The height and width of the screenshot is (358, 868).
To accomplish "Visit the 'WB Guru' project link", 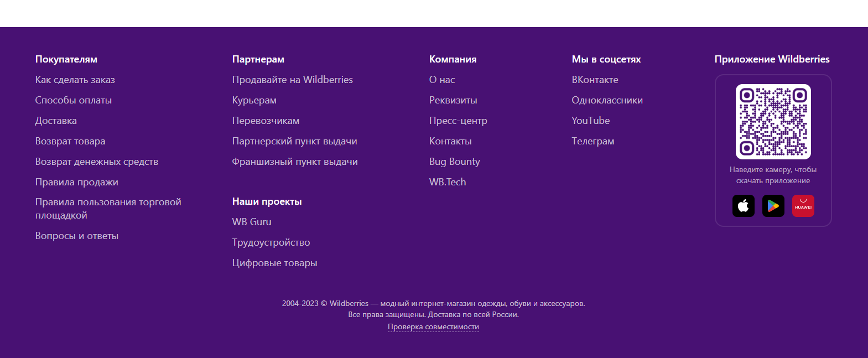I will pyautogui.click(x=252, y=222).
